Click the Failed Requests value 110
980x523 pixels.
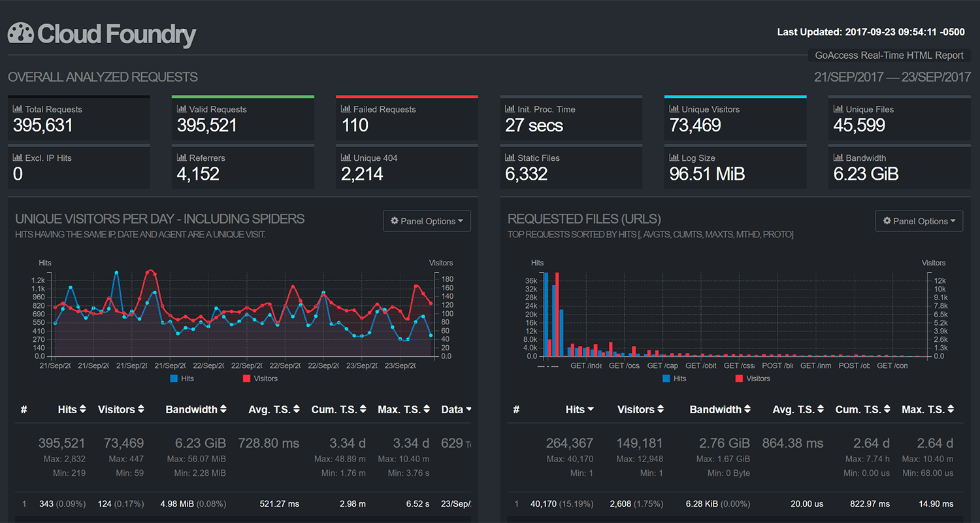[x=355, y=126]
